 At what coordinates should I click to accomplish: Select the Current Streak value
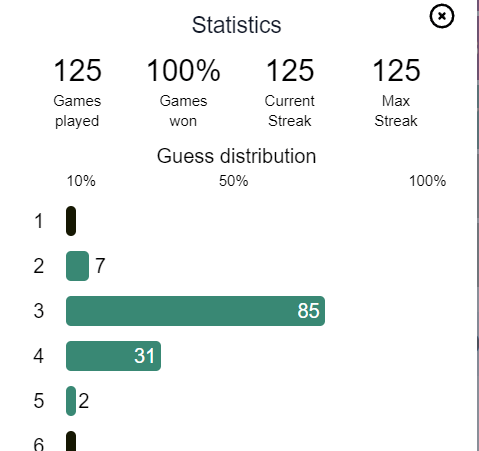(290, 70)
